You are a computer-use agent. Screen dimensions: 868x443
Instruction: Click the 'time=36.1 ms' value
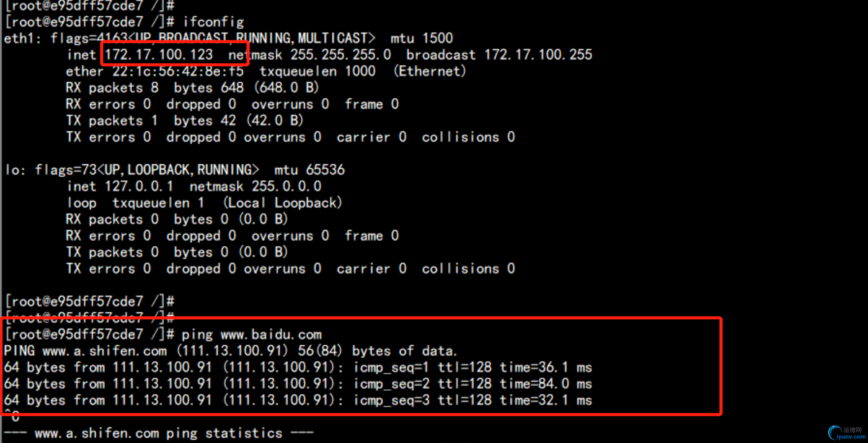coord(546,367)
